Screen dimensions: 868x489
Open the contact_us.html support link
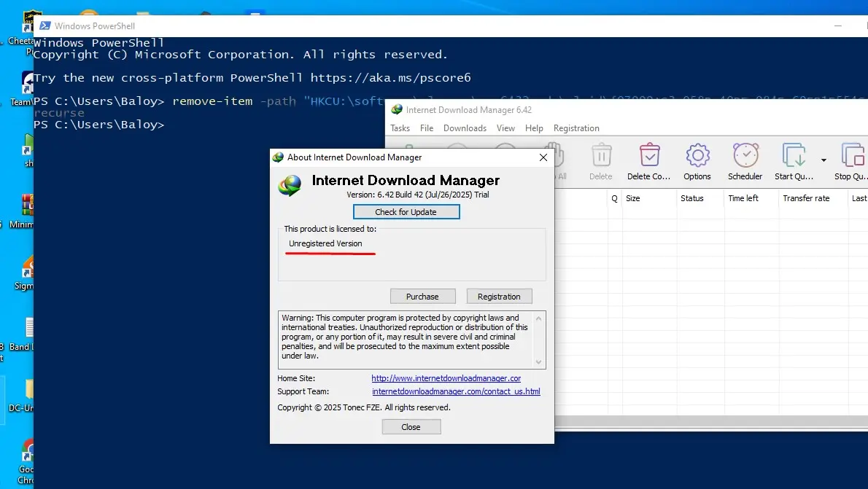click(456, 391)
